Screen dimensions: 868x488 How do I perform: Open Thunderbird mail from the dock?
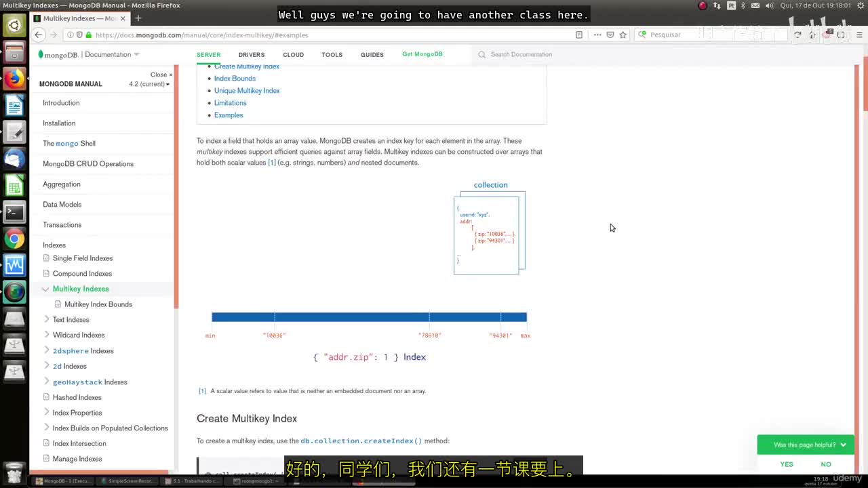(x=14, y=159)
